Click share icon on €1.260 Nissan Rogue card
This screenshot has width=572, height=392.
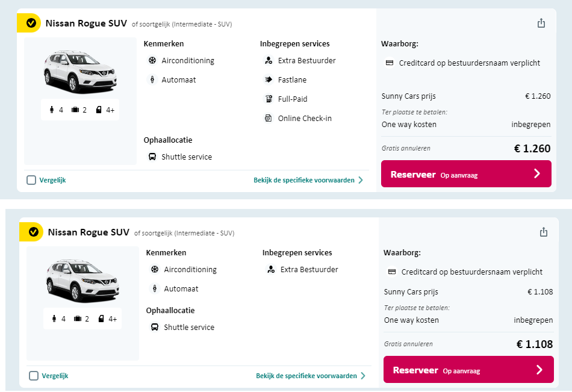pyautogui.click(x=541, y=23)
